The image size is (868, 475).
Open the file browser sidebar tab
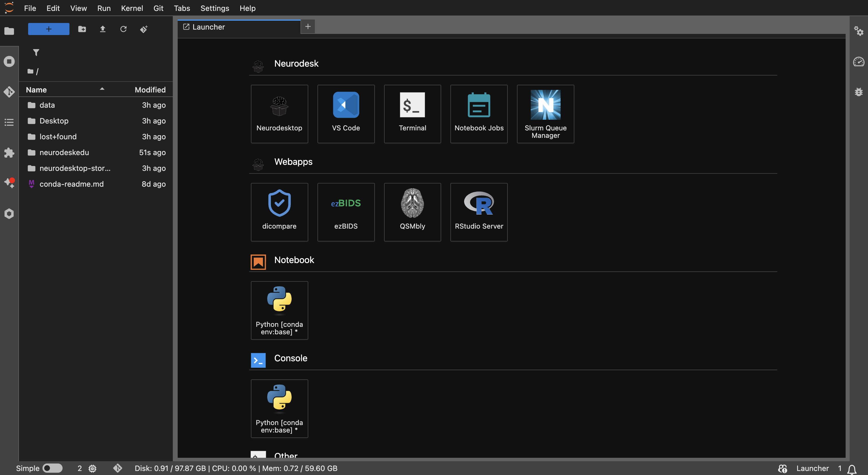pyautogui.click(x=9, y=31)
